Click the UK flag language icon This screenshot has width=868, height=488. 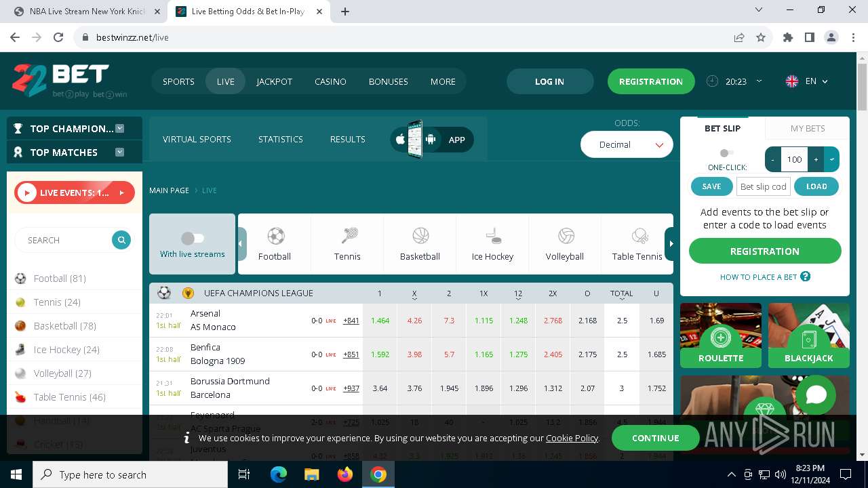coord(791,81)
